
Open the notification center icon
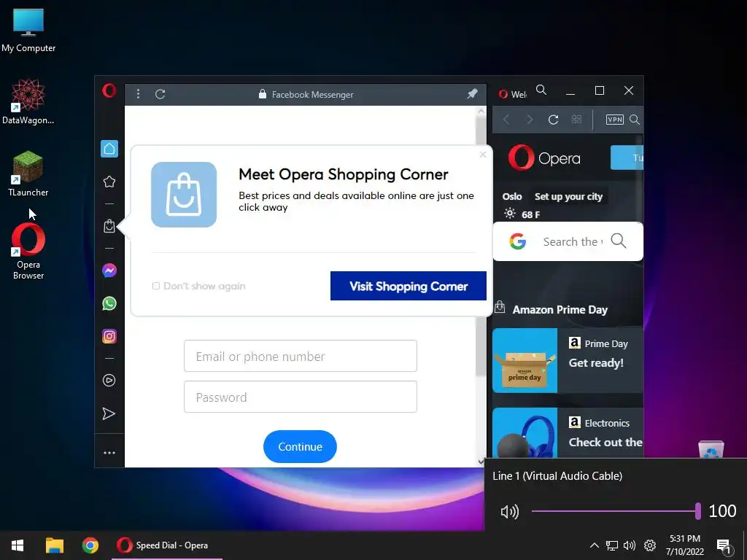(724, 545)
